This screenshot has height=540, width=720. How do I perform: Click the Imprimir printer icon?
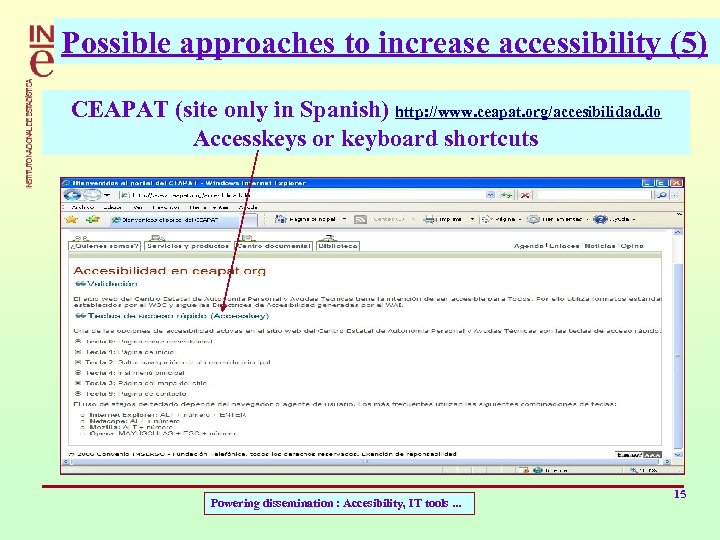[x=429, y=219]
